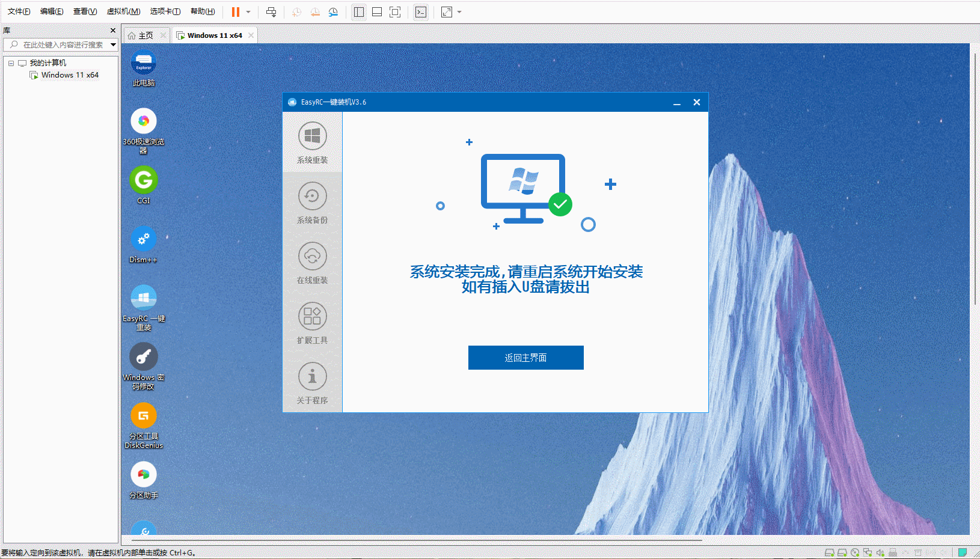Viewport: 980px width, 559px height.
Task: Click the 关于程序 info icon
Action: (312, 376)
